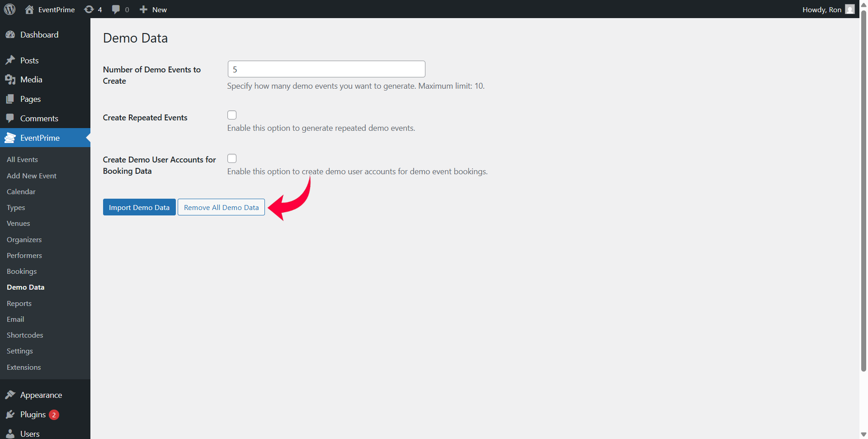Open the Howdy, Ron account menu
The width and height of the screenshot is (868, 439).
pyautogui.click(x=821, y=10)
